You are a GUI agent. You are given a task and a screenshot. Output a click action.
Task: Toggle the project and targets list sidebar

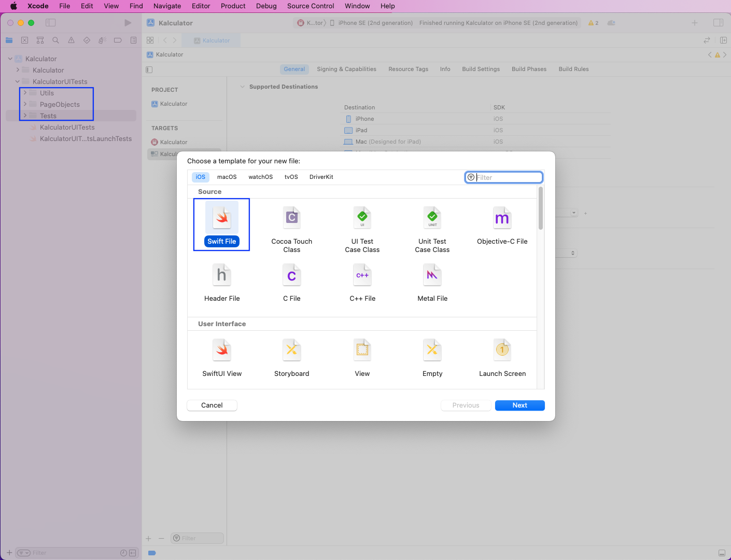(x=149, y=69)
